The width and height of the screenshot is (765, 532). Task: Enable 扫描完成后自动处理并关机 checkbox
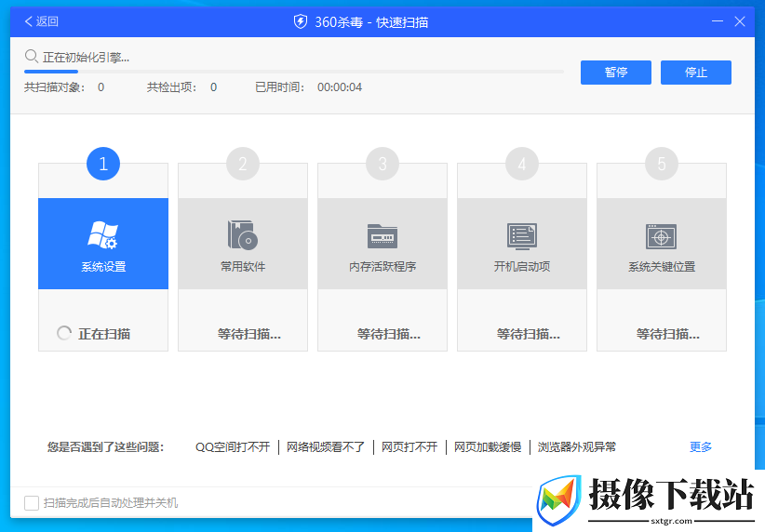[32, 503]
